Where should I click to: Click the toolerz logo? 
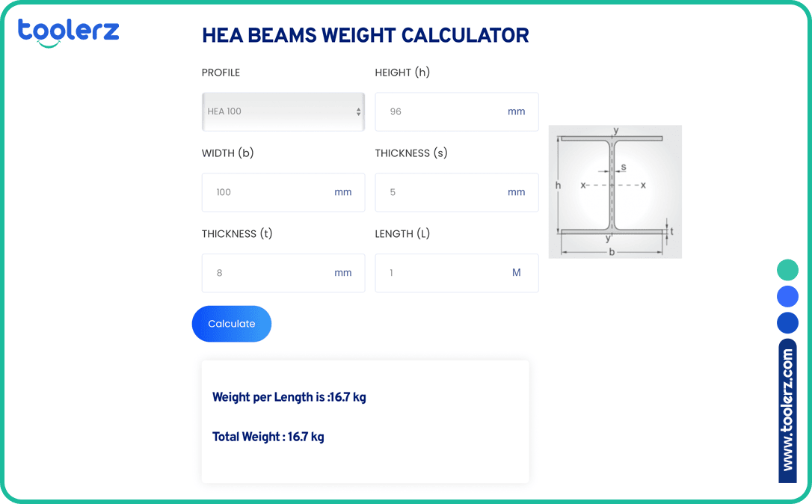tap(68, 28)
